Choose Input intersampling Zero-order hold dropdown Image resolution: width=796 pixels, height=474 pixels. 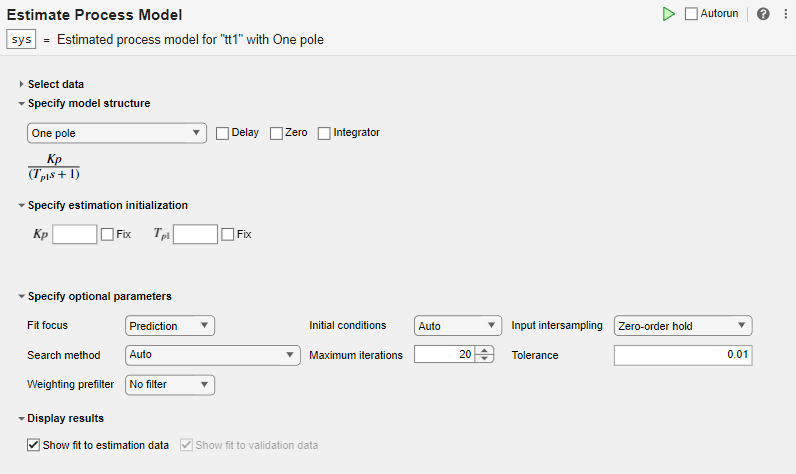pos(682,325)
